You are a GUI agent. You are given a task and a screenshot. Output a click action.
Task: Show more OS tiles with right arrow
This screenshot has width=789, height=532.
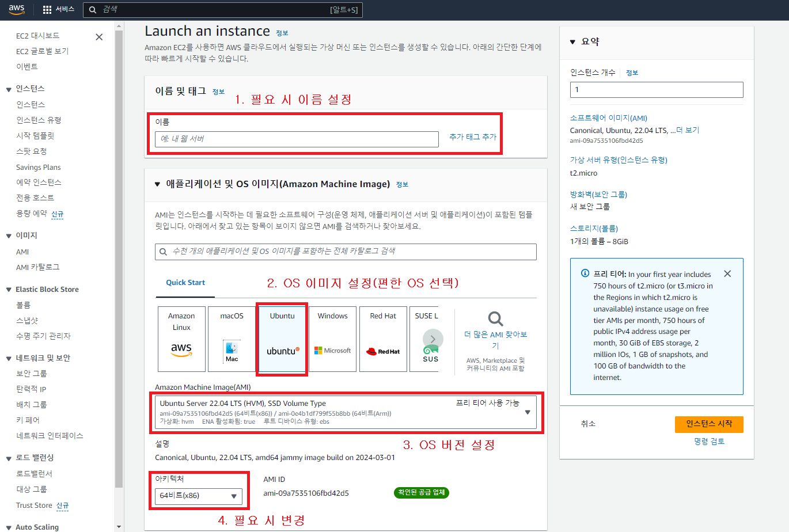(x=433, y=339)
